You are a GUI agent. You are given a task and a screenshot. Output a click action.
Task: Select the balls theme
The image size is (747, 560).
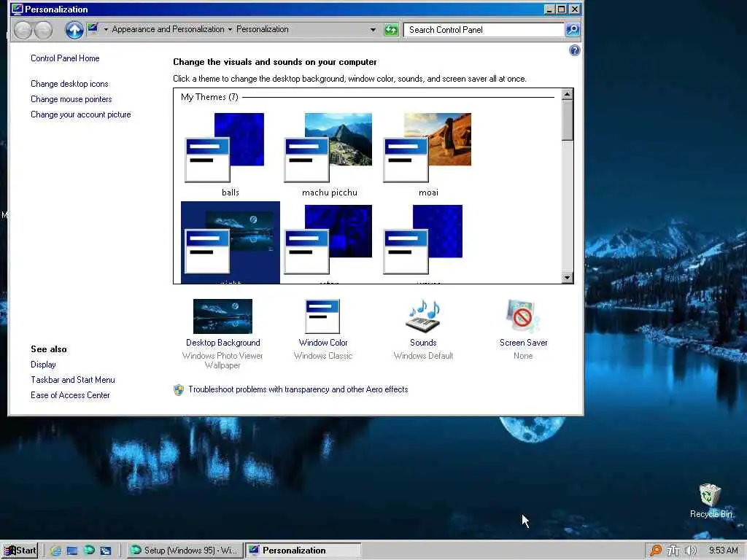coord(230,155)
